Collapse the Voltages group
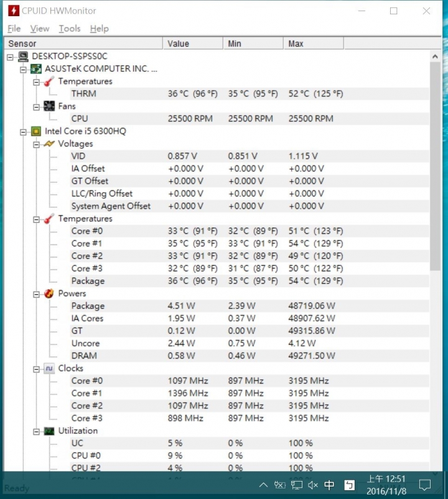The height and width of the screenshot is (499, 448). click(x=36, y=145)
